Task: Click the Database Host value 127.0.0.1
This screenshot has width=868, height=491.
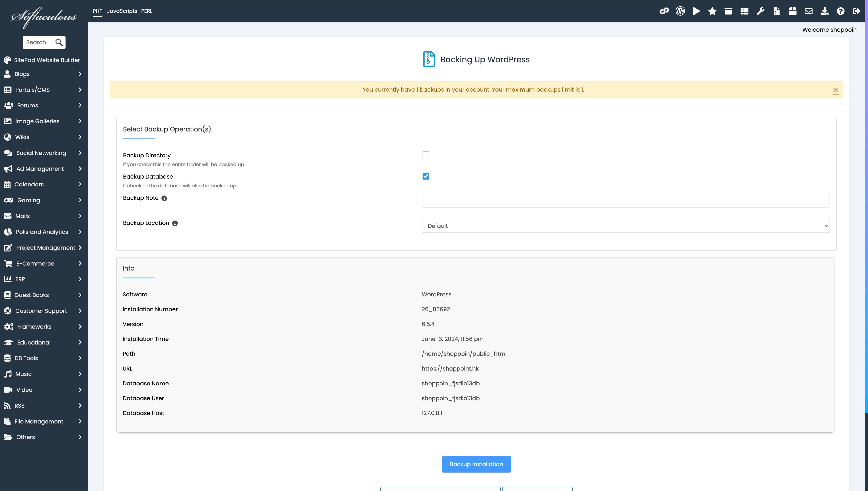Action: click(x=432, y=413)
